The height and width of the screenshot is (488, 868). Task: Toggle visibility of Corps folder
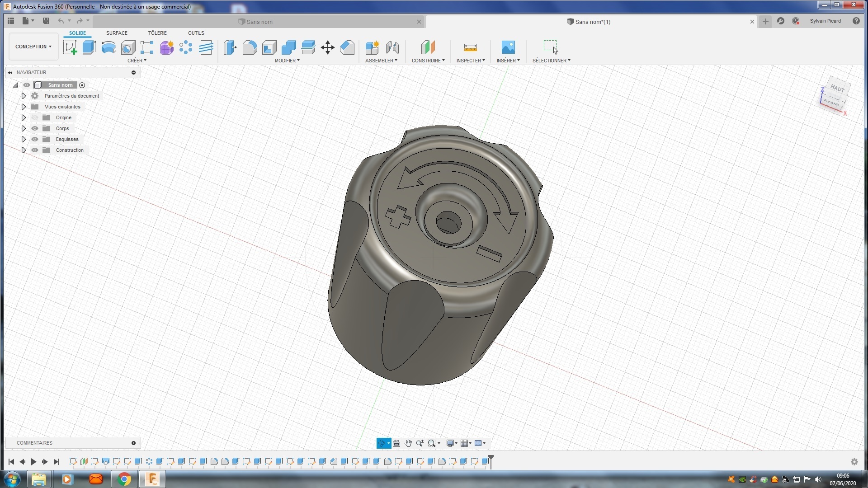[35, 128]
